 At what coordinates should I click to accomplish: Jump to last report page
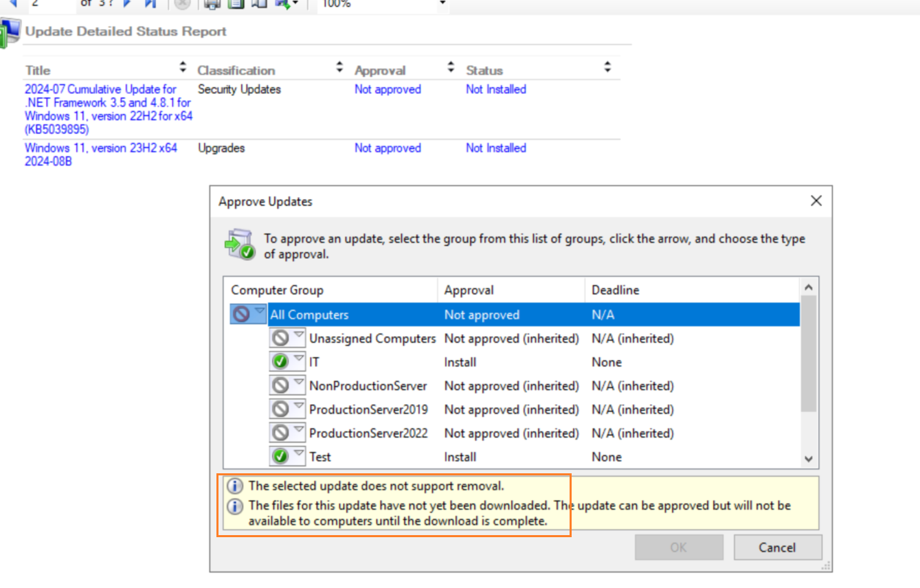click(x=150, y=3)
